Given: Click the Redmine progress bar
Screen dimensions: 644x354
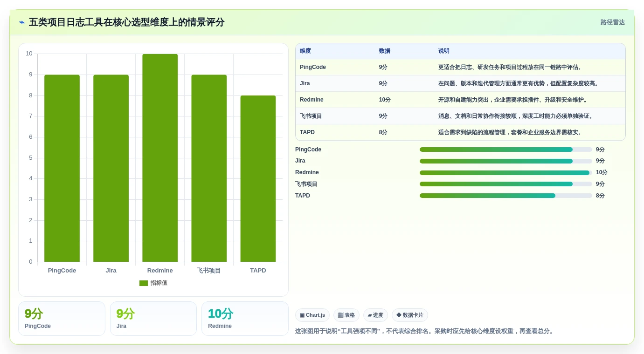Looking at the screenshot, I should tap(506, 173).
